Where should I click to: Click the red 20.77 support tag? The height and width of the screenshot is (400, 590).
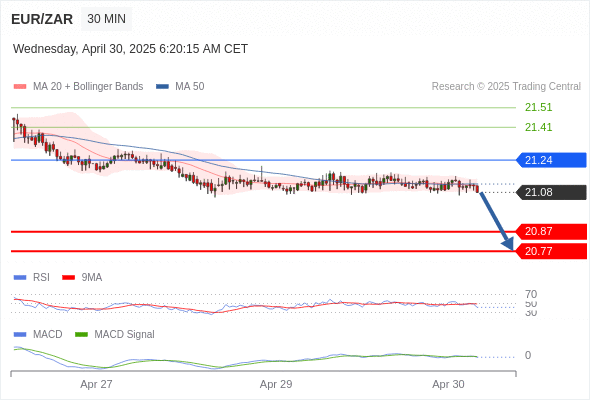[551, 251]
